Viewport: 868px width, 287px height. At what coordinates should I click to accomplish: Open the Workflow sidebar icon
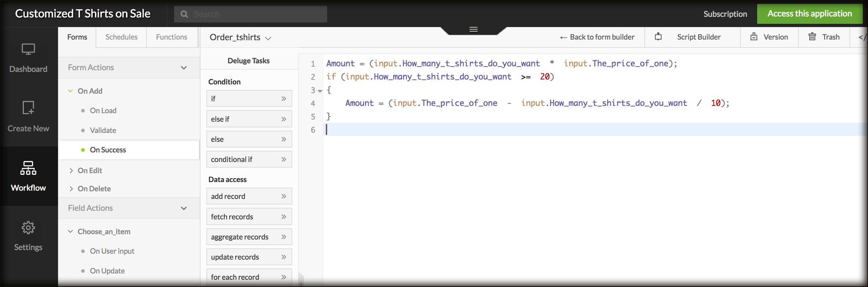click(x=28, y=168)
